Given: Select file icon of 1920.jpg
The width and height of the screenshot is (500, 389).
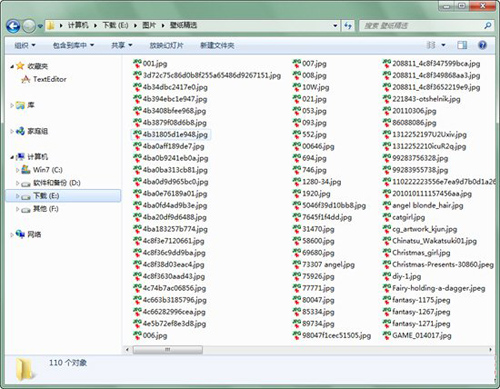Looking at the screenshot, I should tap(297, 194).
